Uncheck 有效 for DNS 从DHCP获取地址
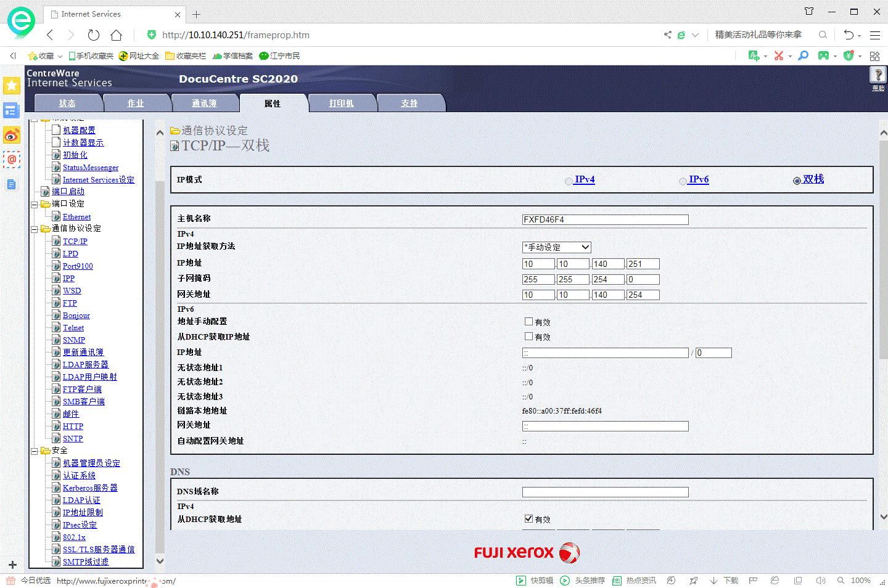Viewport: 888px width, 588px height. (x=528, y=518)
